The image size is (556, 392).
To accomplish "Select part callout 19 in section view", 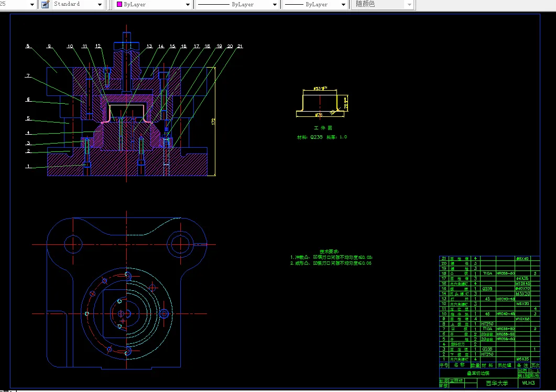I will pyautogui.click(x=219, y=46).
